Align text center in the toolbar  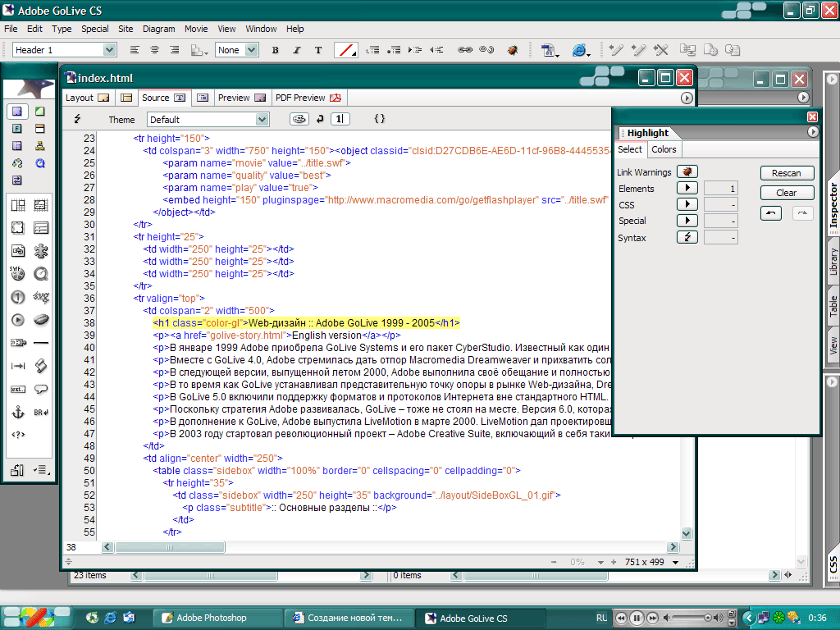point(154,50)
